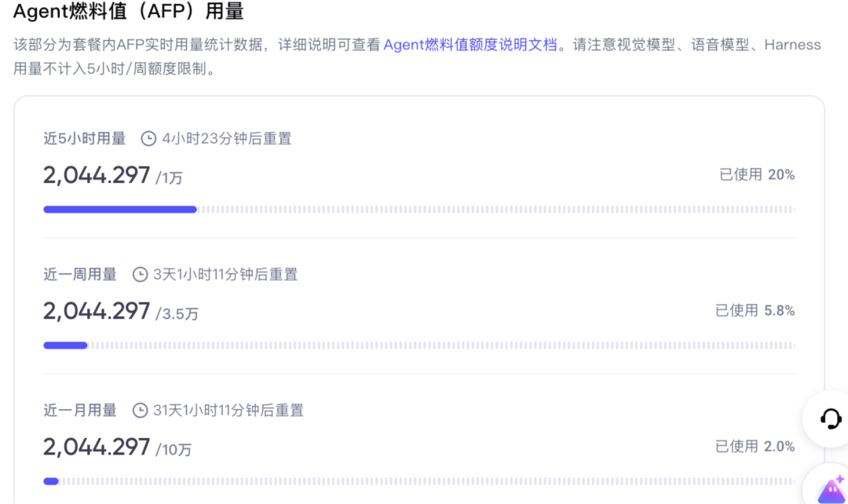Click the 已使用 20% indicator

coord(757,174)
